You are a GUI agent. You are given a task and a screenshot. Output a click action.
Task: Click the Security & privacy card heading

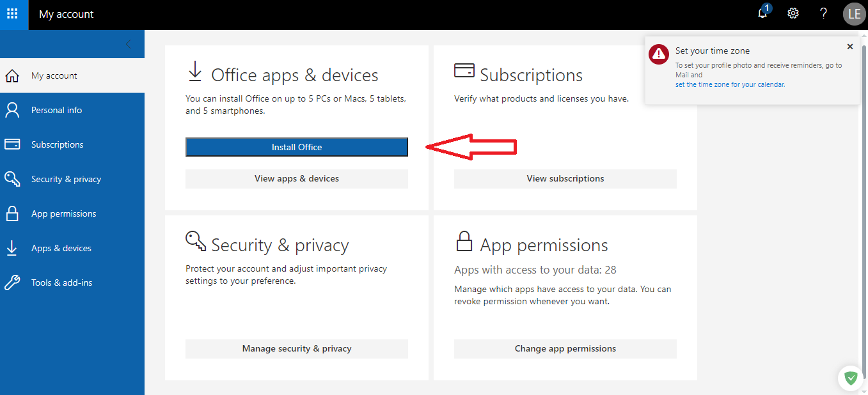[280, 245]
